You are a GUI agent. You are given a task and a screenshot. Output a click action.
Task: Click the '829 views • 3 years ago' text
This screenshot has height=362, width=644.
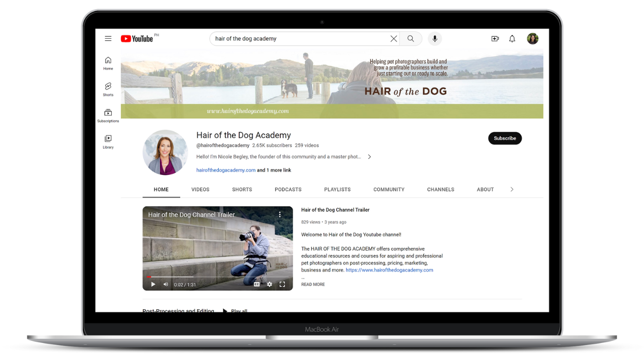[x=324, y=222]
